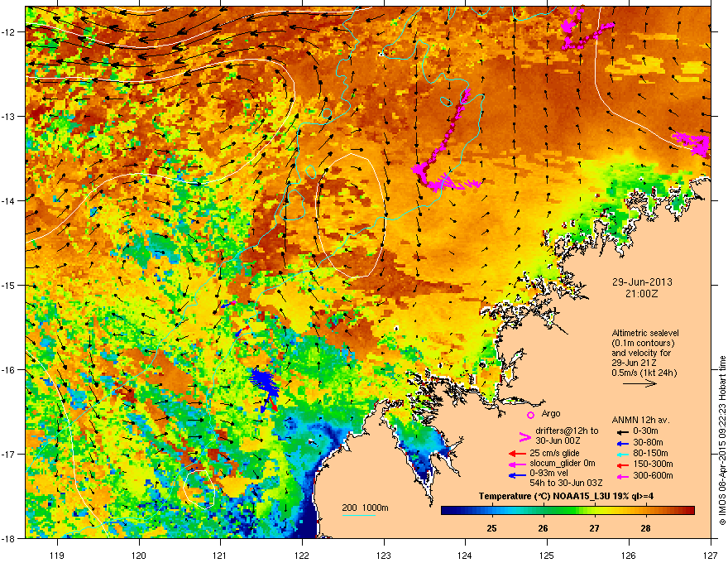Click the '150-300m' depth label
The width and height of the screenshot is (728, 563).
pyautogui.click(x=653, y=464)
